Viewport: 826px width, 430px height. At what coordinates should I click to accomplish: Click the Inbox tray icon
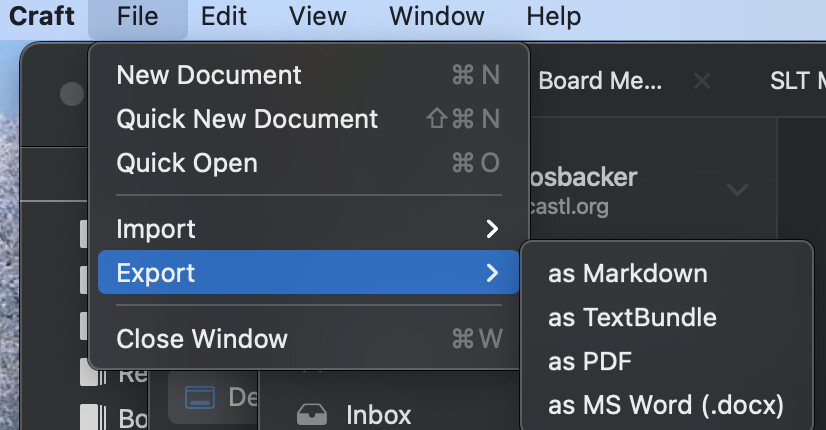pos(312,414)
